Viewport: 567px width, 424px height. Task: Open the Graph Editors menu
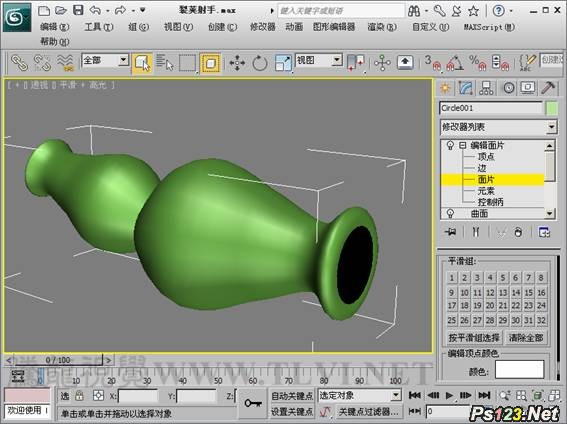(334, 27)
